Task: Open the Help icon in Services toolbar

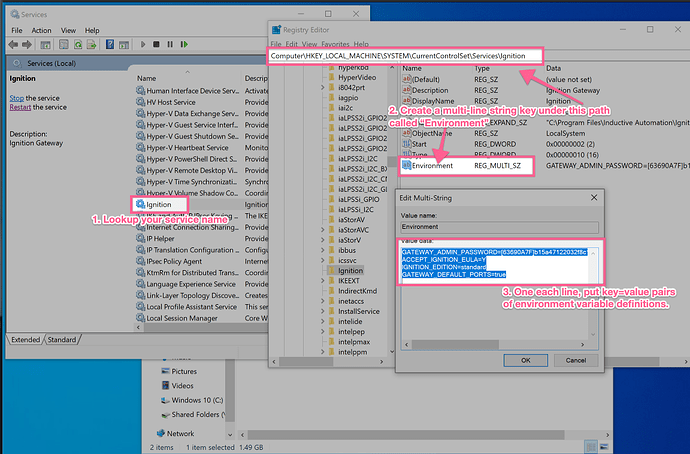Action: [x=110, y=44]
